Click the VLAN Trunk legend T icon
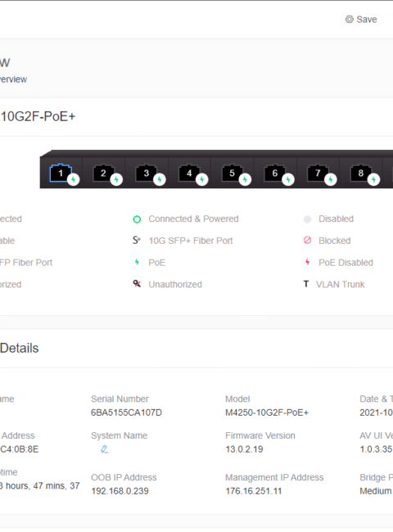Viewport: 393px width, 532px height. coord(306,284)
